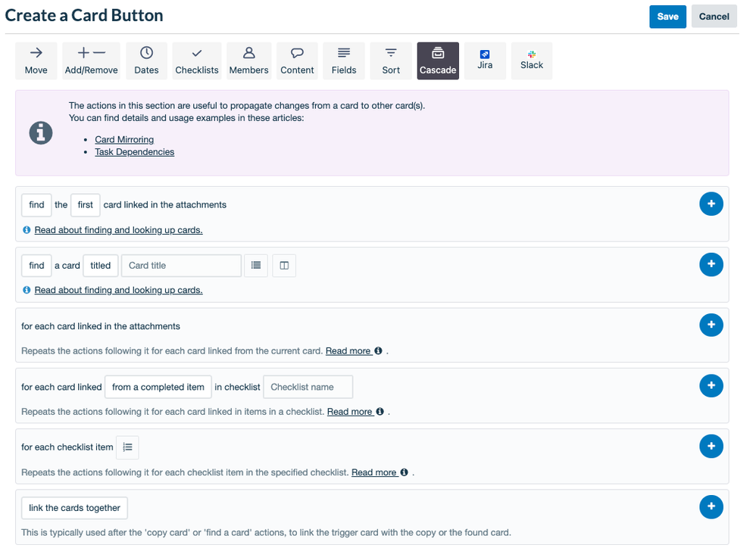Open the 'titled' match condition dropdown
Viewport: 756px width, 548px height.
[x=100, y=265]
